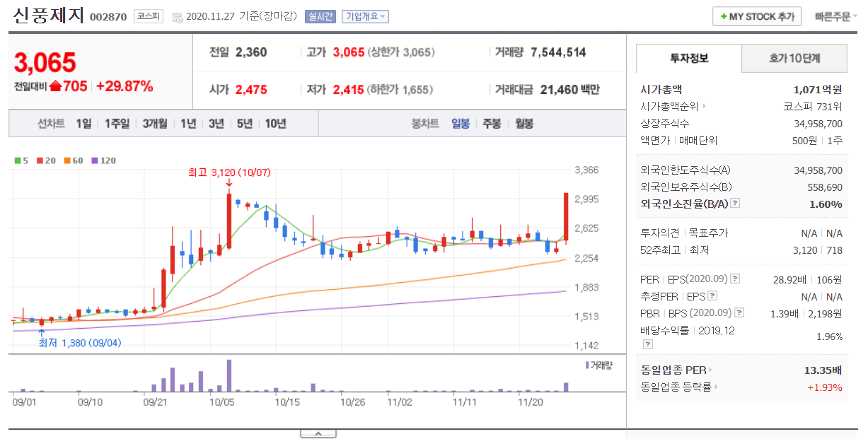
Task: Select the 1년 line chart period
Action: (188, 124)
